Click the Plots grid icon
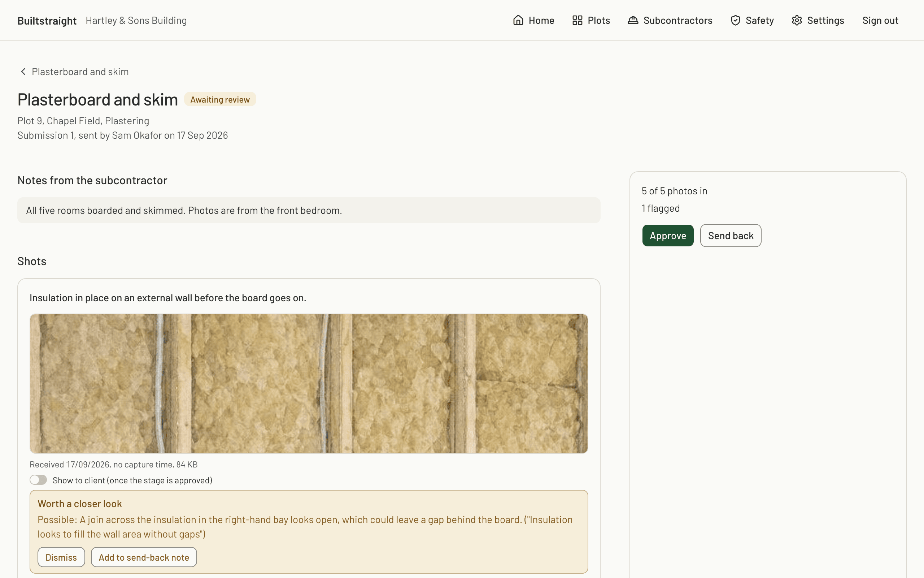Screen dimensions: 924x578 577,20
